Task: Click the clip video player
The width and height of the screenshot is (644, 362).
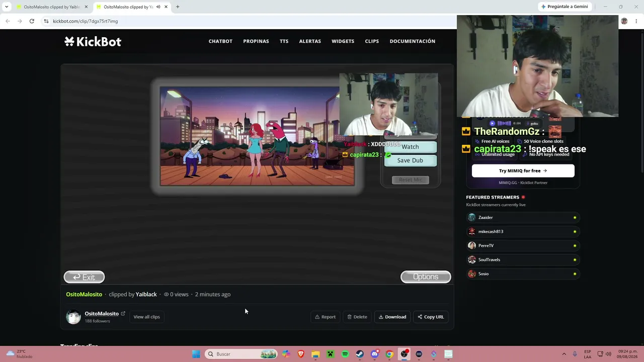Action: pos(257,174)
